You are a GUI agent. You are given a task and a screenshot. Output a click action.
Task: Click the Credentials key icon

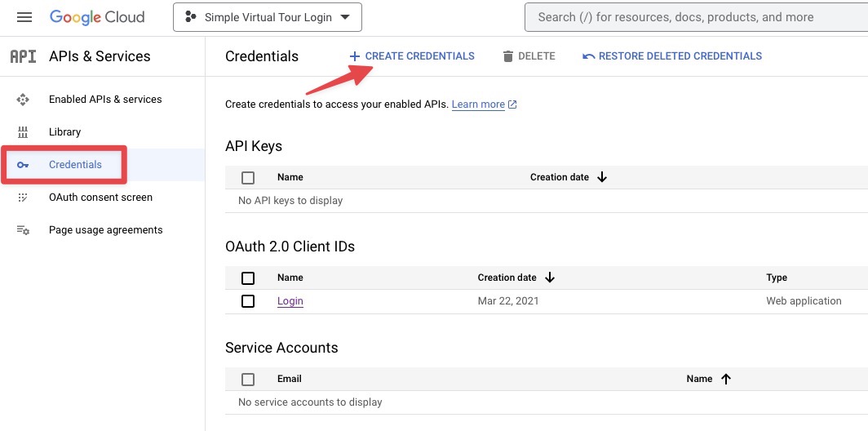click(x=23, y=165)
